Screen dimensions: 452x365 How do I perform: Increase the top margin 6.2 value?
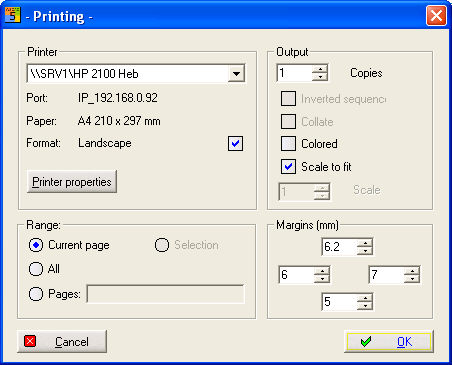click(365, 243)
